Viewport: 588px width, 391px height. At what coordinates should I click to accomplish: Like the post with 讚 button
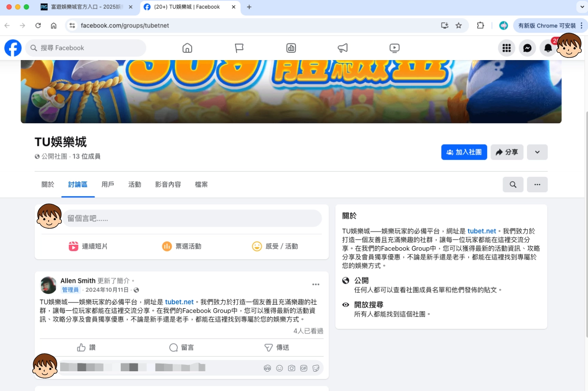(x=86, y=348)
